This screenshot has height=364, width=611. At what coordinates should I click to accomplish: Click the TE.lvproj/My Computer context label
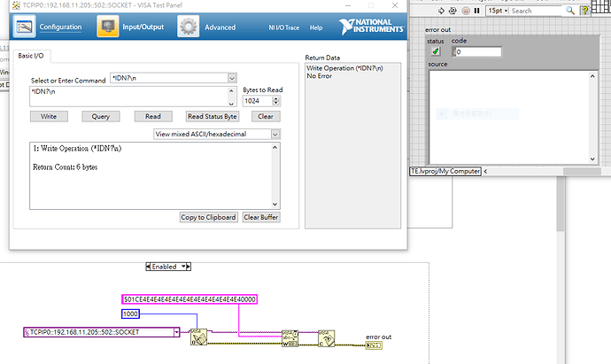(445, 171)
